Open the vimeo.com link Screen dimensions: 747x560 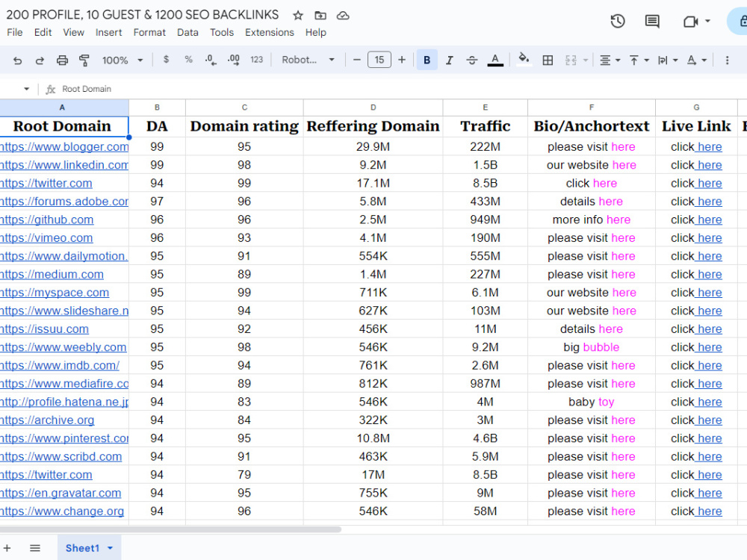pos(46,237)
